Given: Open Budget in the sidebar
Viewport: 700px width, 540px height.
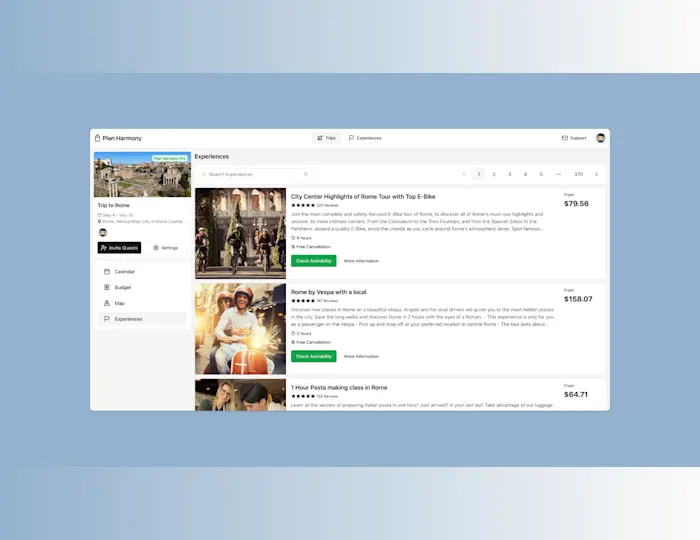Looking at the screenshot, I should [142, 287].
